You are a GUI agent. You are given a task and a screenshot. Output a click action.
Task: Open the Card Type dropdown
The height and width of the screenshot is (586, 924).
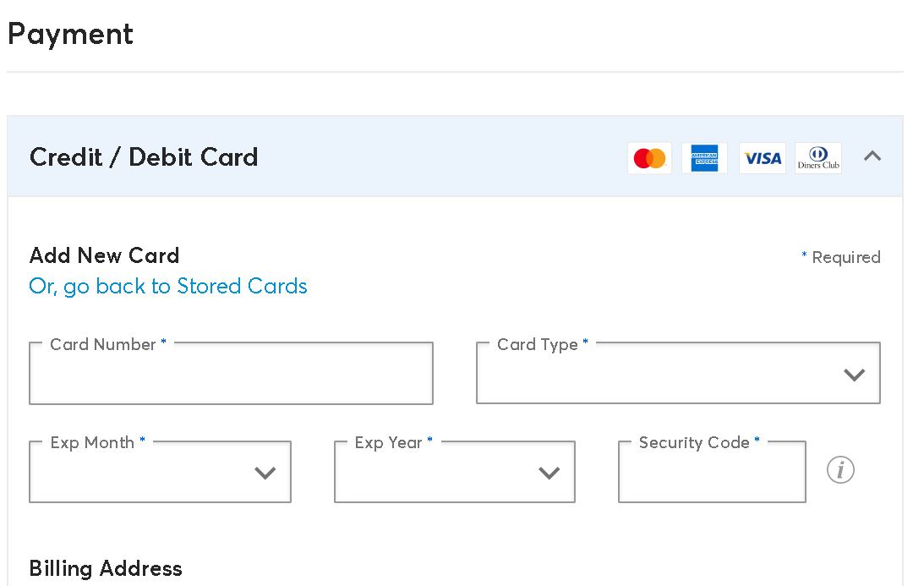point(659,375)
